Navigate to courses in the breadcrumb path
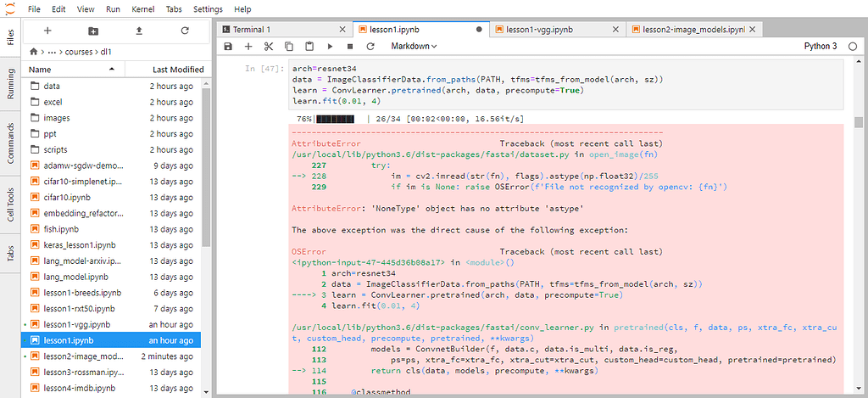Screen dimensions: 868x398 pos(79,51)
